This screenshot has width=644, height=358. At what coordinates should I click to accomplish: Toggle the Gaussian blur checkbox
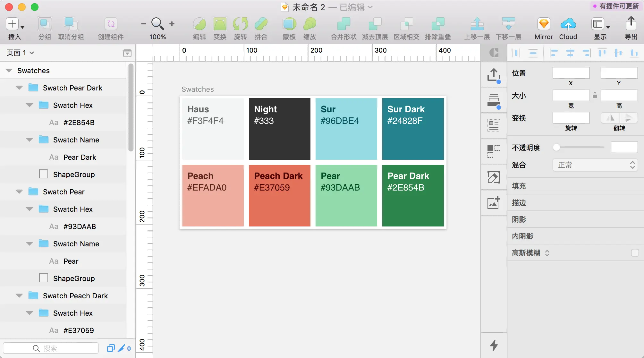[x=635, y=253]
